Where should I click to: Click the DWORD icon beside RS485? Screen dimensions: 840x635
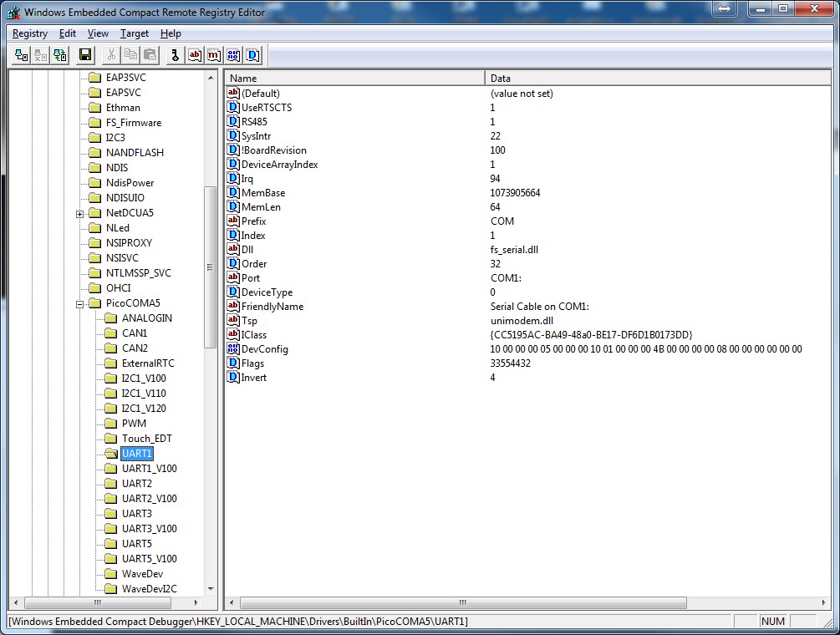click(233, 121)
